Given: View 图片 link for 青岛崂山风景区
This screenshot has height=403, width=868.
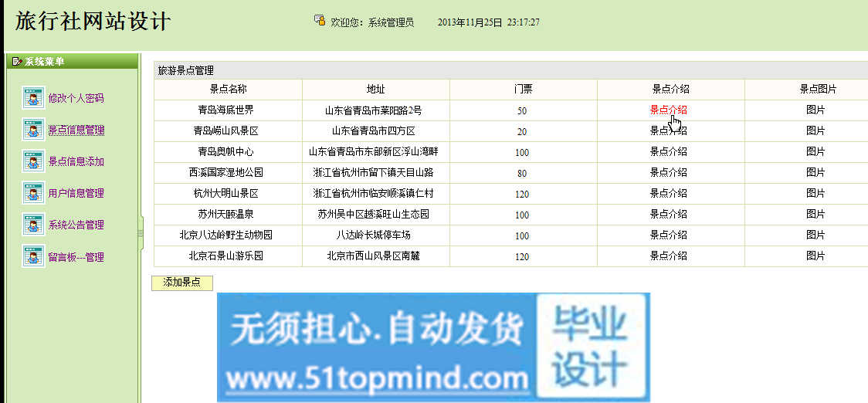Looking at the screenshot, I should coord(815,131).
